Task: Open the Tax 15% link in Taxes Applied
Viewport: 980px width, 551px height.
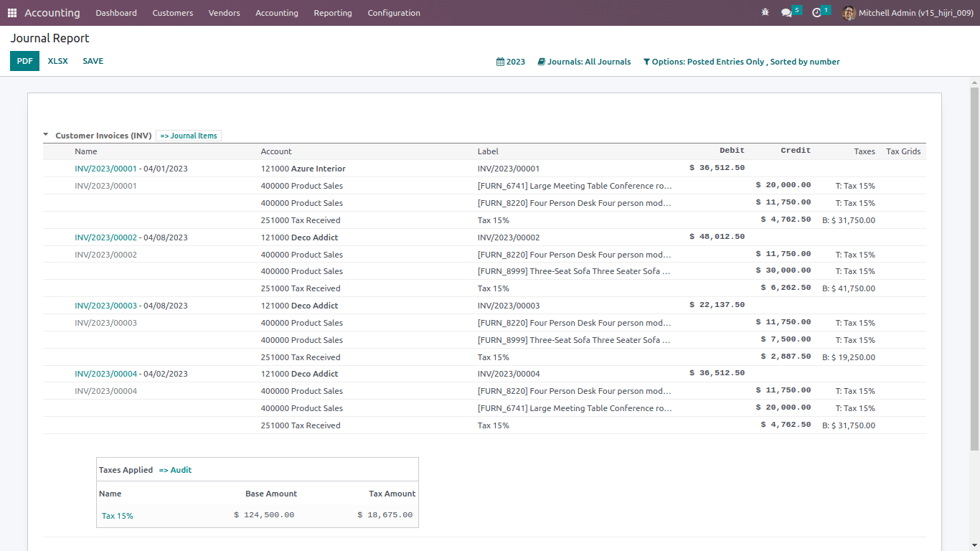Action: [118, 516]
